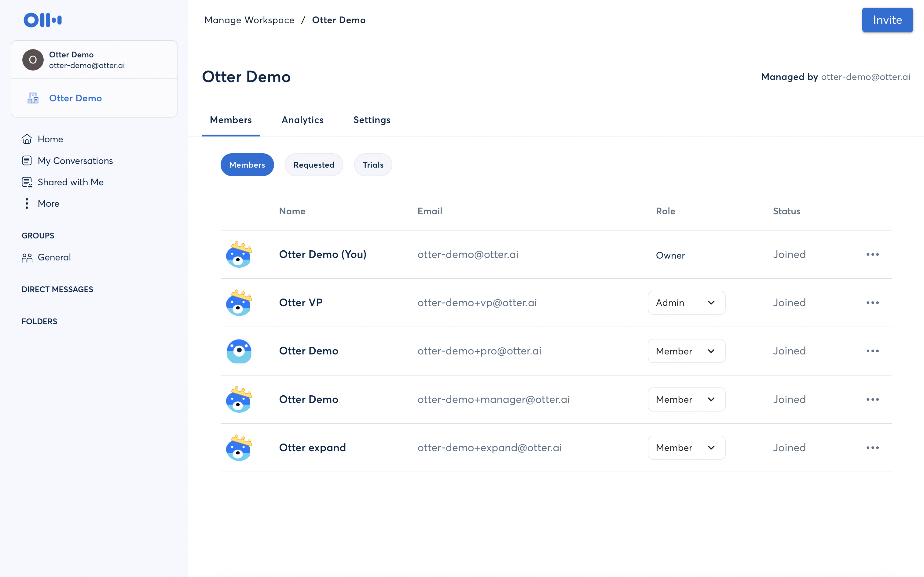Click the Manage Workspace breadcrumb link
This screenshot has height=577, width=924.
(x=249, y=20)
